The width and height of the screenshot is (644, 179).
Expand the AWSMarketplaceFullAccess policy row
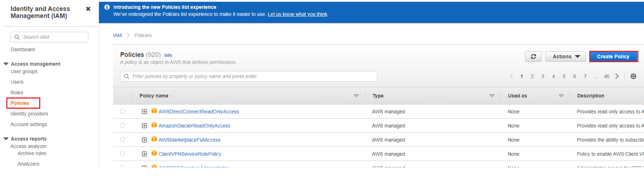coord(144,140)
